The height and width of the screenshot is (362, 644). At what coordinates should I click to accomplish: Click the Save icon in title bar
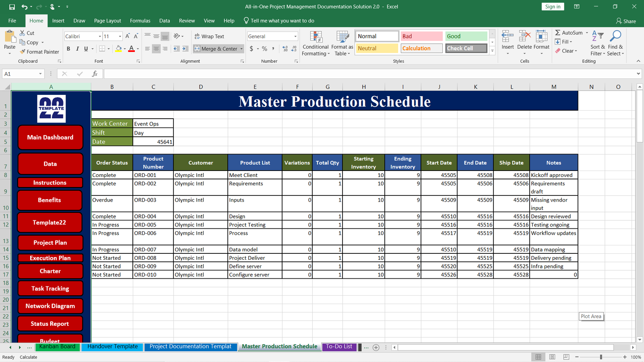click(x=12, y=7)
